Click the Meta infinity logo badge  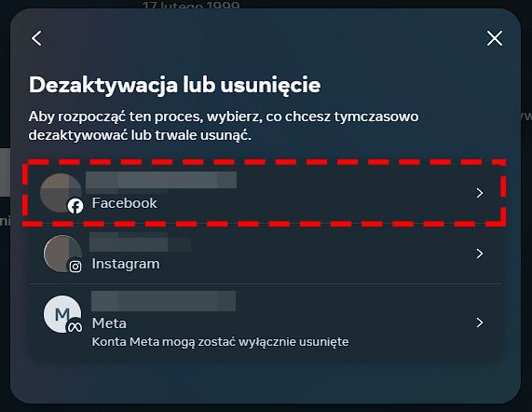tap(75, 327)
